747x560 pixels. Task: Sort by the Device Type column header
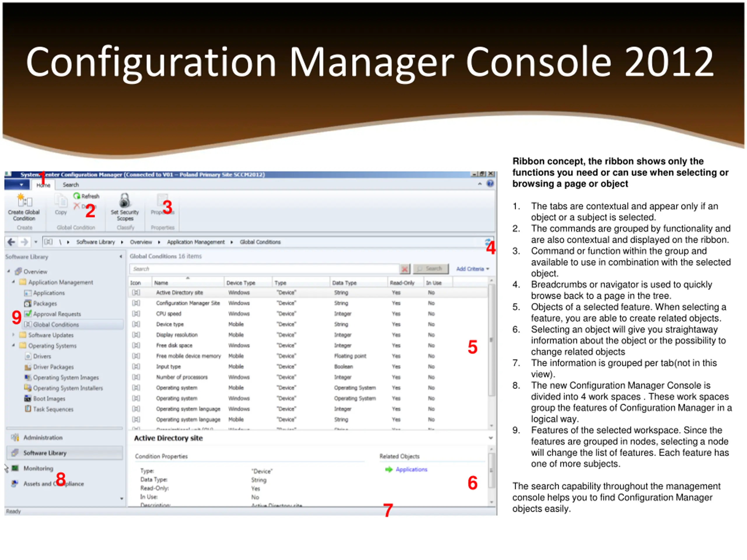[x=248, y=283]
